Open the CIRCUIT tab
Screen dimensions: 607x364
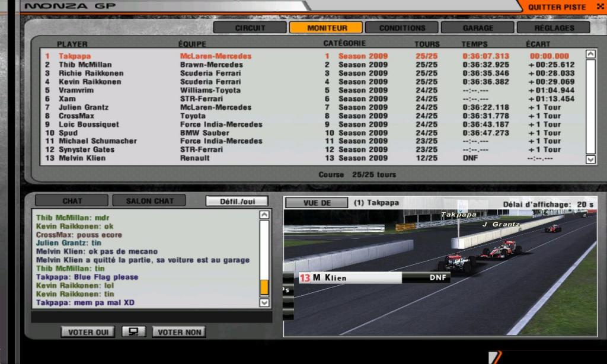250,28
